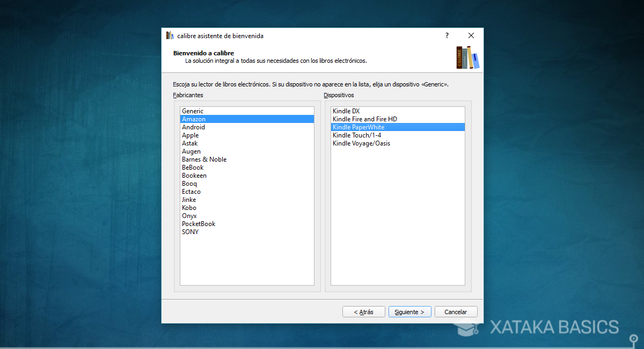644x349 pixels.
Task: Open the wizard help with the question mark
Action: [447, 35]
